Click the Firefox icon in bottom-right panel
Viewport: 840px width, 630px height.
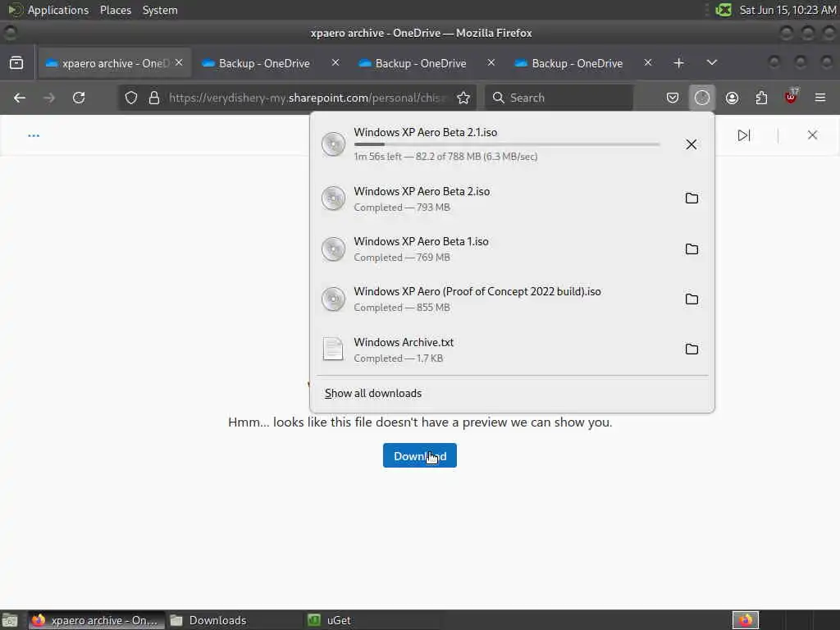(746, 620)
